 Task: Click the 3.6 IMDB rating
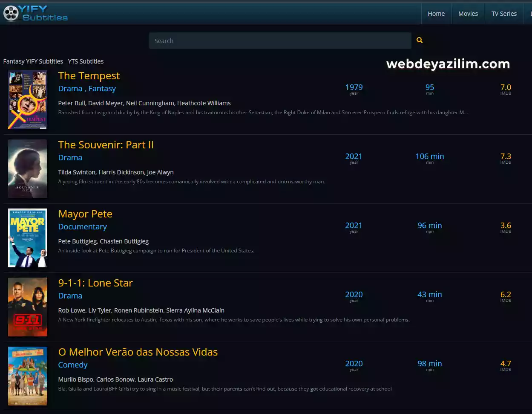pos(506,226)
